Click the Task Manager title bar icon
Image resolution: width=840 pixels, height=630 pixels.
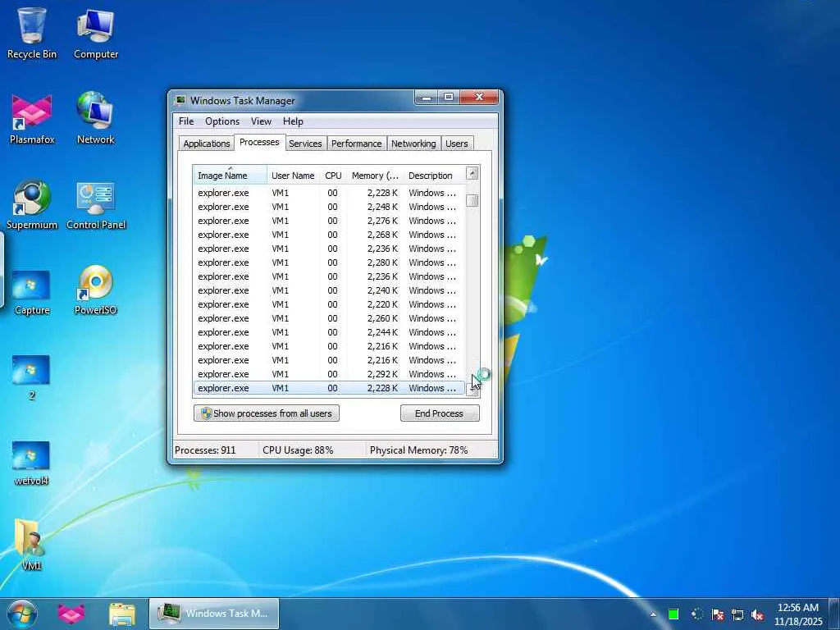pyautogui.click(x=181, y=100)
